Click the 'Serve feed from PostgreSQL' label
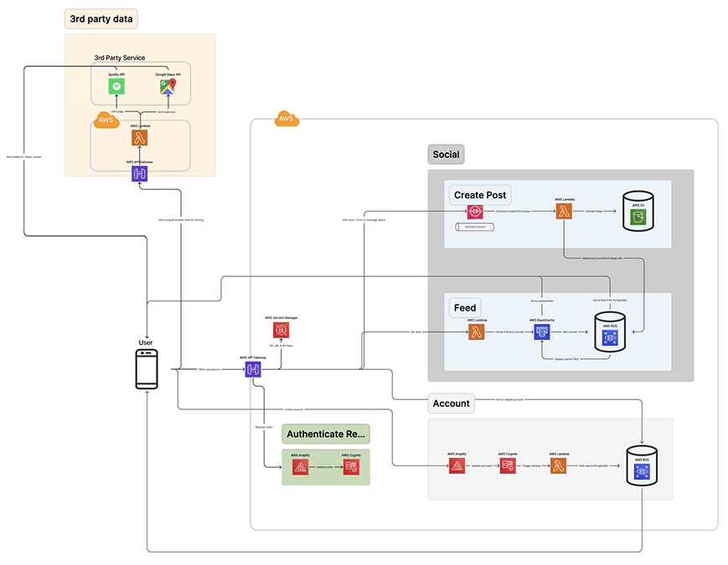Screen dimensions: 728x565 [x=610, y=300]
